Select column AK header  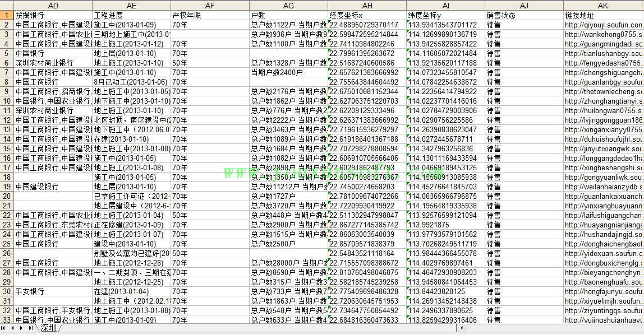click(603, 6)
